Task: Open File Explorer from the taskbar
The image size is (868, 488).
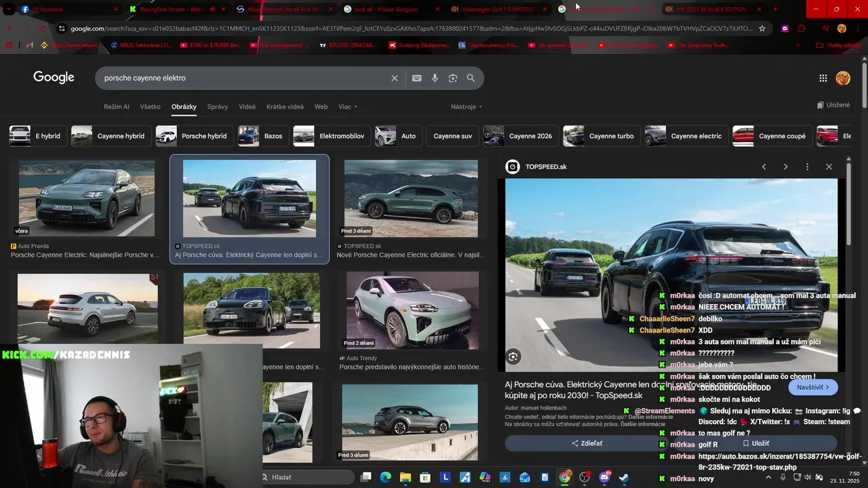Action: coord(406,477)
